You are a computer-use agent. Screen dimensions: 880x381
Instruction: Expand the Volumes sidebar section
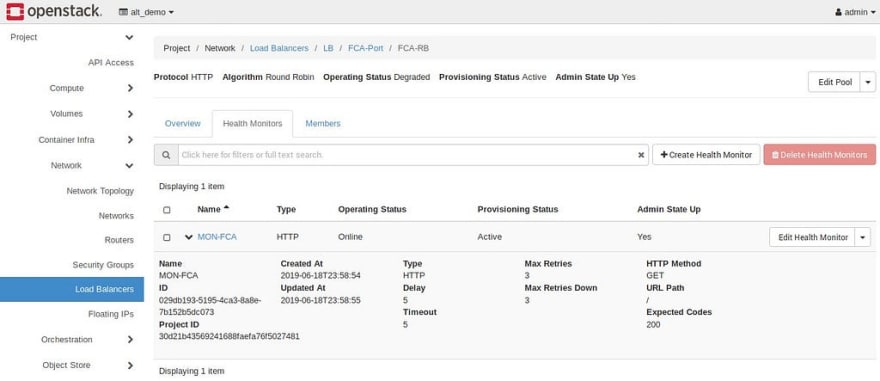[130, 114]
